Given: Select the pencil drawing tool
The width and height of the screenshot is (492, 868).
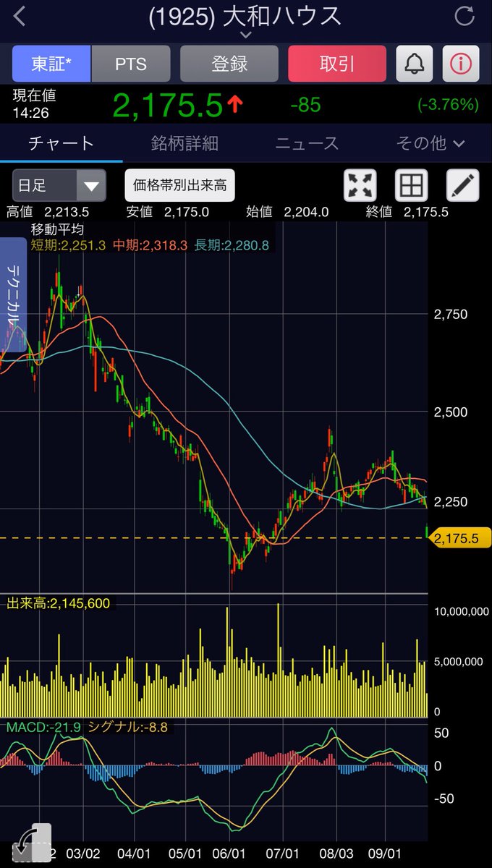Looking at the screenshot, I should pyautogui.click(x=462, y=185).
